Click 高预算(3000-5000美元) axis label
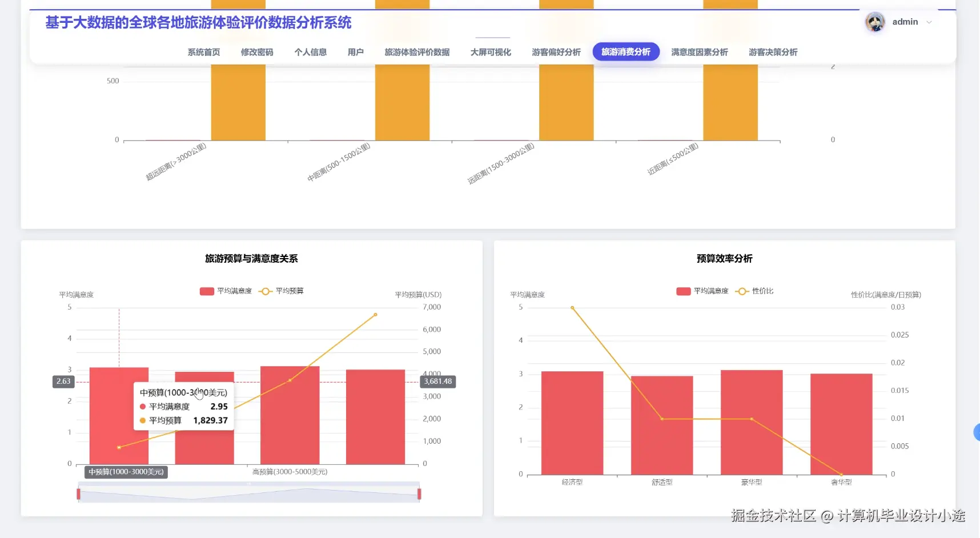Image resolution: width=980 pixels, height=538 pixels. tap(290, 472)
